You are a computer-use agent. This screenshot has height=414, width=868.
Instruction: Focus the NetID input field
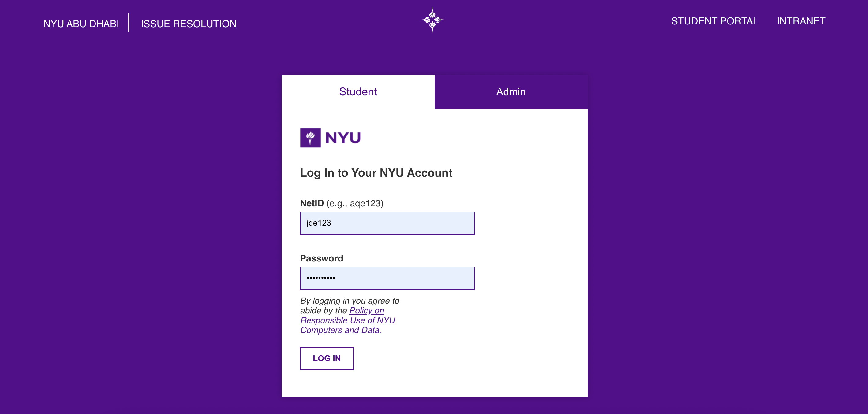coord(387,223)
